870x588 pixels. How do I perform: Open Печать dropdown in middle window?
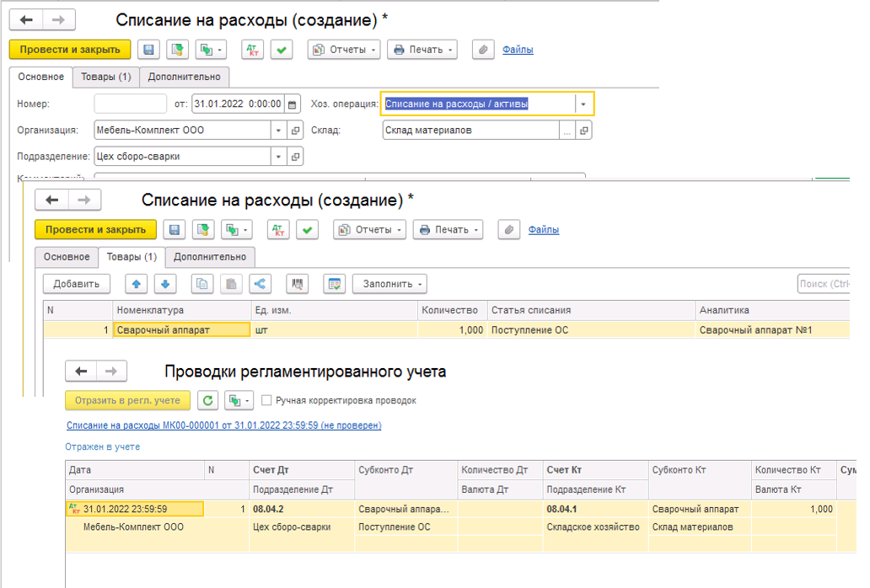click(x=448, y=229)
